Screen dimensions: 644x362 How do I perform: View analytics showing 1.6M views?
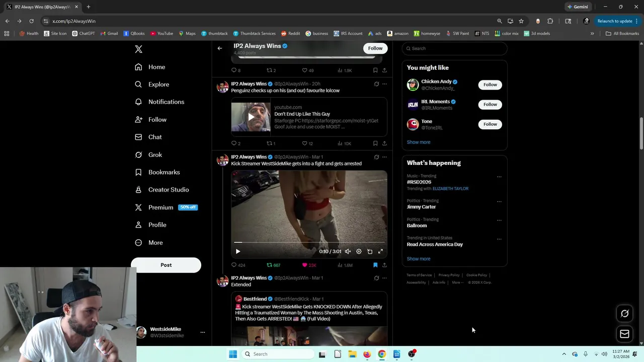coord(345,265)
